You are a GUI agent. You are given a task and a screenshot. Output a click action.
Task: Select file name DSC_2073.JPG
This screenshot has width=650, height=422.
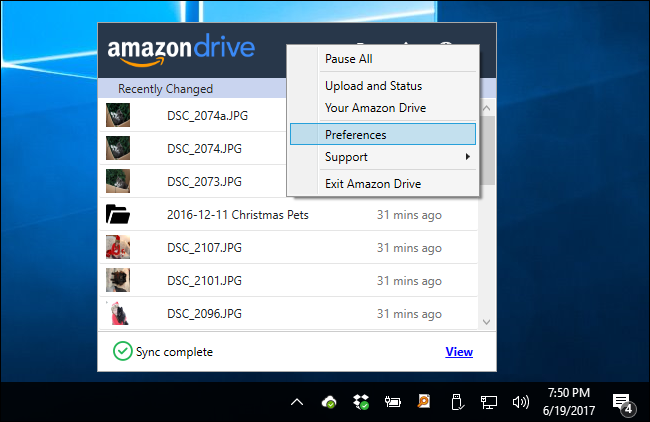(204, 182)
